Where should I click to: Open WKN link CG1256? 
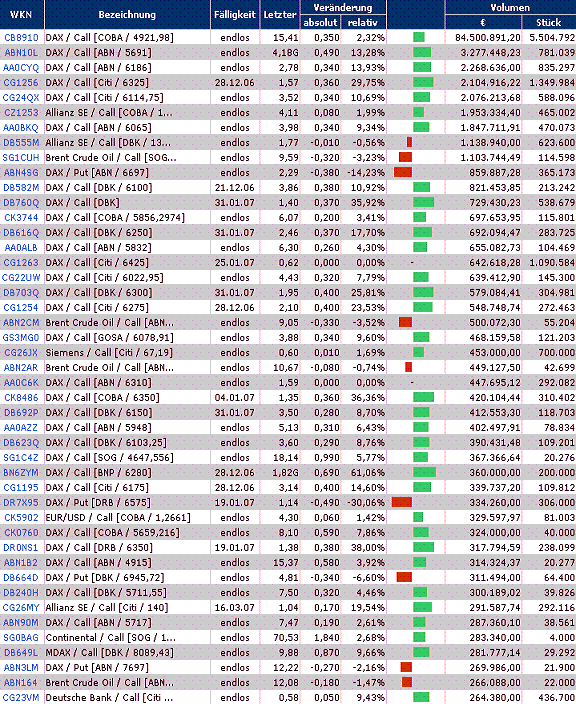pos(21,83)
